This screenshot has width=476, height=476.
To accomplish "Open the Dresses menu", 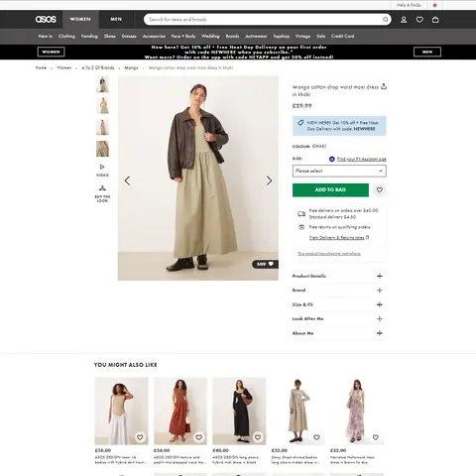I will tap(129, 36).
